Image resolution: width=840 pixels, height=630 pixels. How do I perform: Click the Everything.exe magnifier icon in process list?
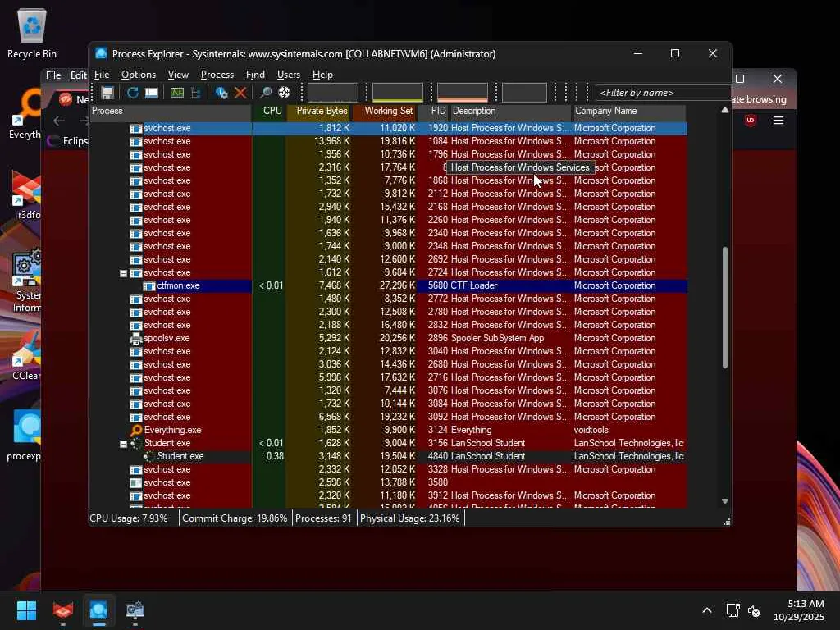(x=136, y=430)
